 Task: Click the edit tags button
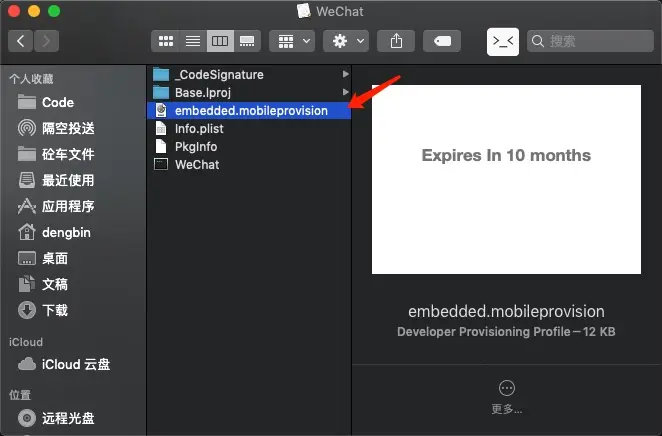tap(442, 41)
